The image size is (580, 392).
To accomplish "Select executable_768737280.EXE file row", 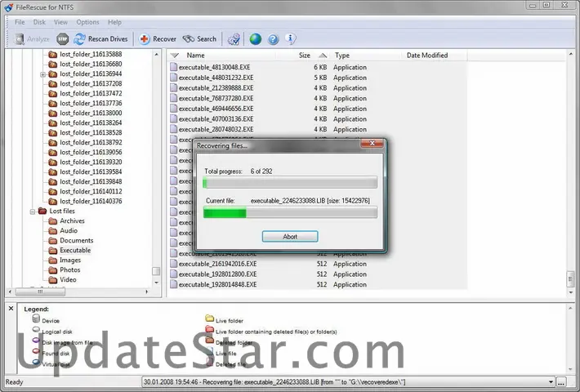I will click(318, 98).
